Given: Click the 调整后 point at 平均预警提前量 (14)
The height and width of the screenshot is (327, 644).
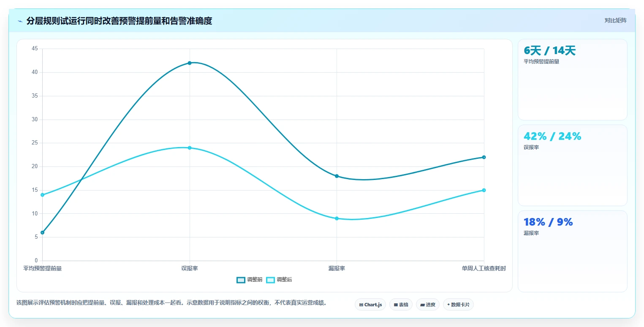Looking at the screenshot, I should point(42,195).
